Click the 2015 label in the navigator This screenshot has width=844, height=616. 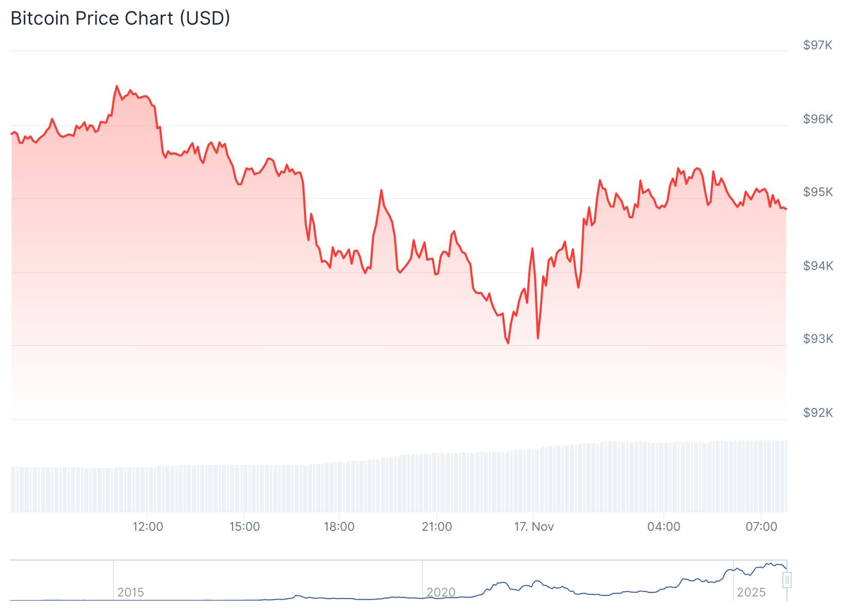pyautogui.click(x=130, y=592)
